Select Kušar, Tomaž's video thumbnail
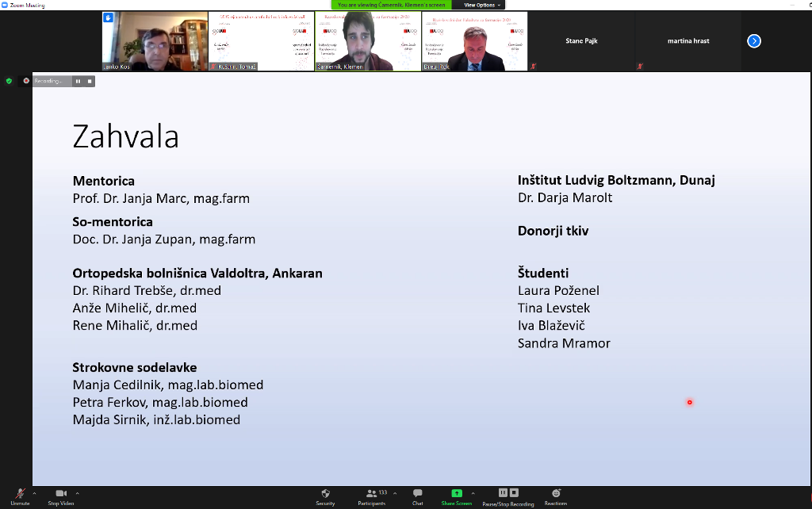Viewport: 812px width, 509px height. pos(261,41)
